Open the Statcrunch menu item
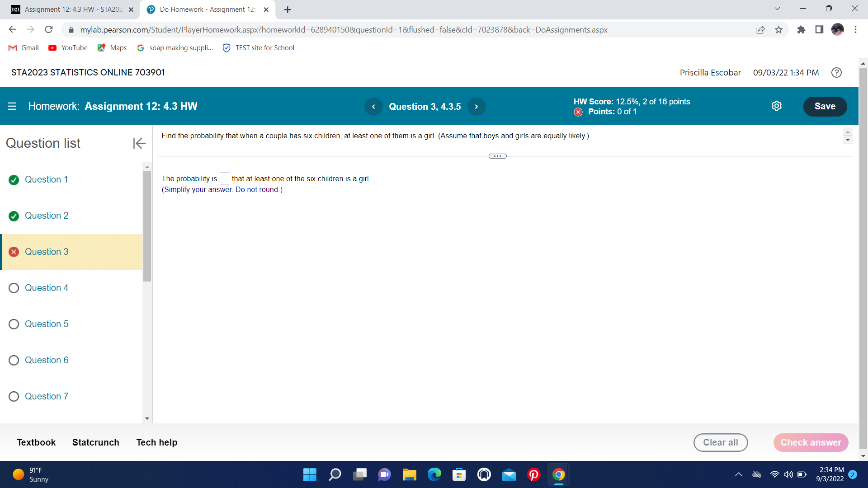This screenshot has height=488, width=868. tap(95, 442)
